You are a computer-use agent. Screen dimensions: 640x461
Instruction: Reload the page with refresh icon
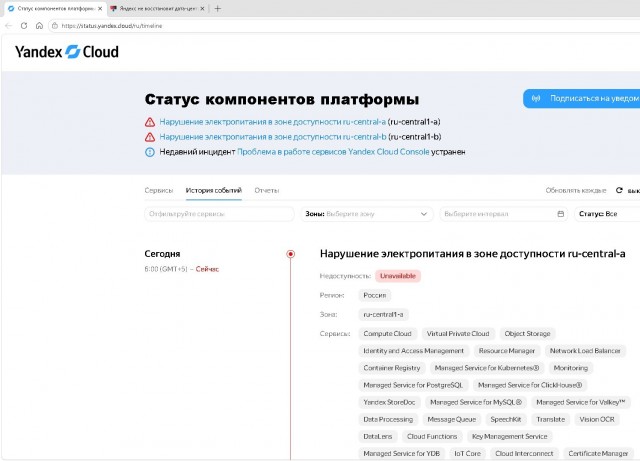point(24,26)
